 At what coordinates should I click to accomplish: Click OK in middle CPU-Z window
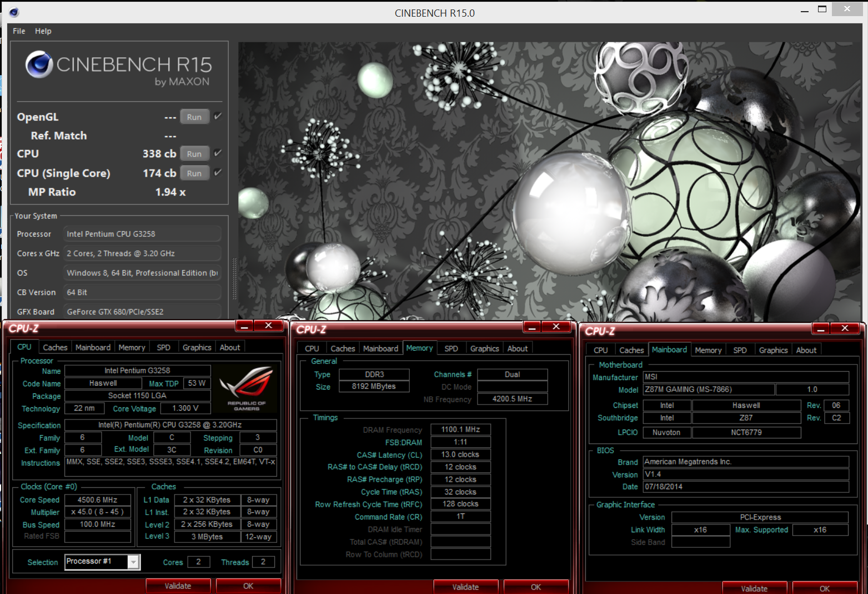tap(536, 587)
